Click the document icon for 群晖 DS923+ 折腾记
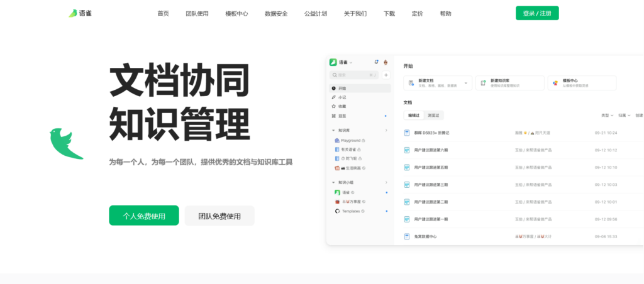This screenshot has width=644, height=284. pos(407,133)
